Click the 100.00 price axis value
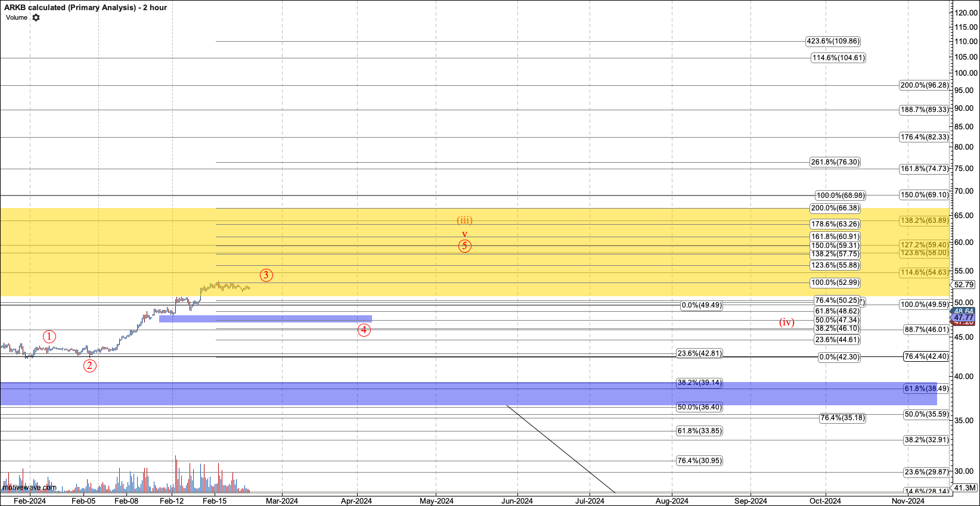 tap(966, 73)
